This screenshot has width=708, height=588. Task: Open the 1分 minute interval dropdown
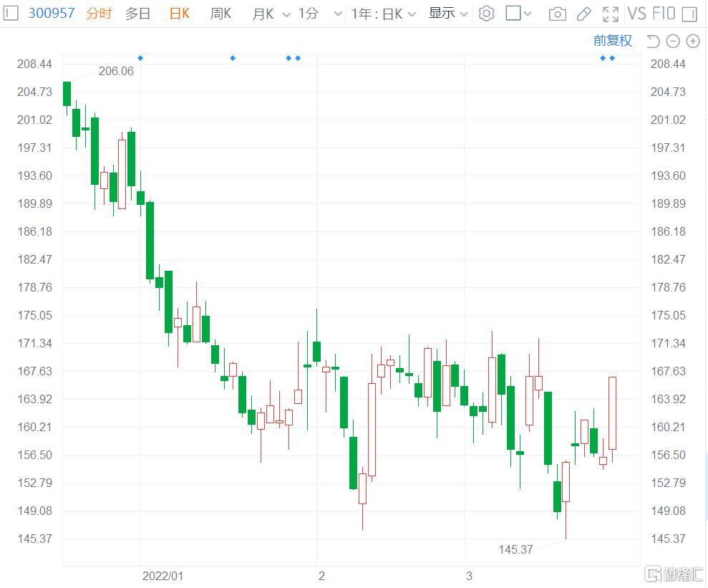316,14
